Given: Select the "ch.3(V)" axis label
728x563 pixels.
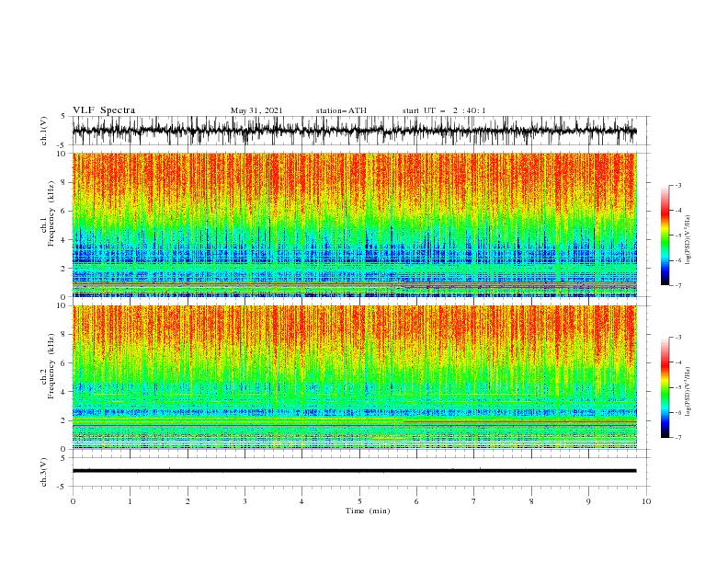Looking at the screenshot, I should [x=43, y=472].
